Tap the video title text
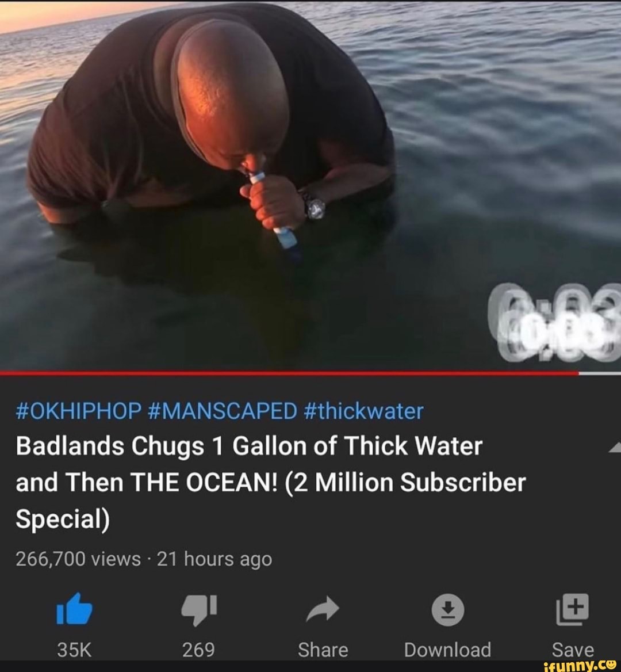 point(271,482)
